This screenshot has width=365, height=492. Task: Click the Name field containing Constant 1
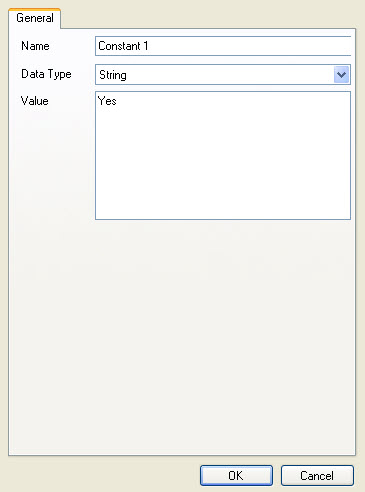[x=223, y=46]
